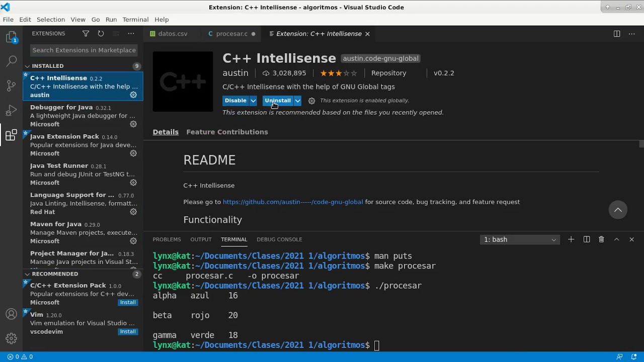Open the Feature Contributions tab

pos(227,132)
